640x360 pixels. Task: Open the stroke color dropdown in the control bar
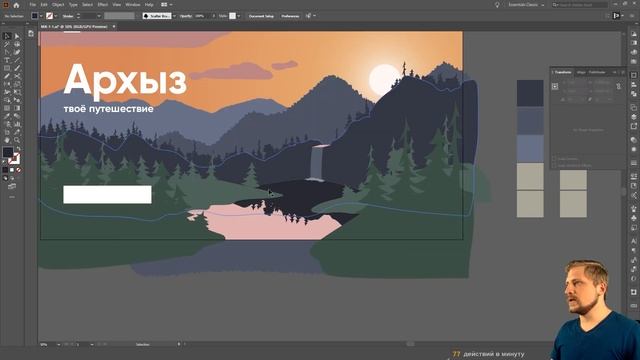(56, 16)
